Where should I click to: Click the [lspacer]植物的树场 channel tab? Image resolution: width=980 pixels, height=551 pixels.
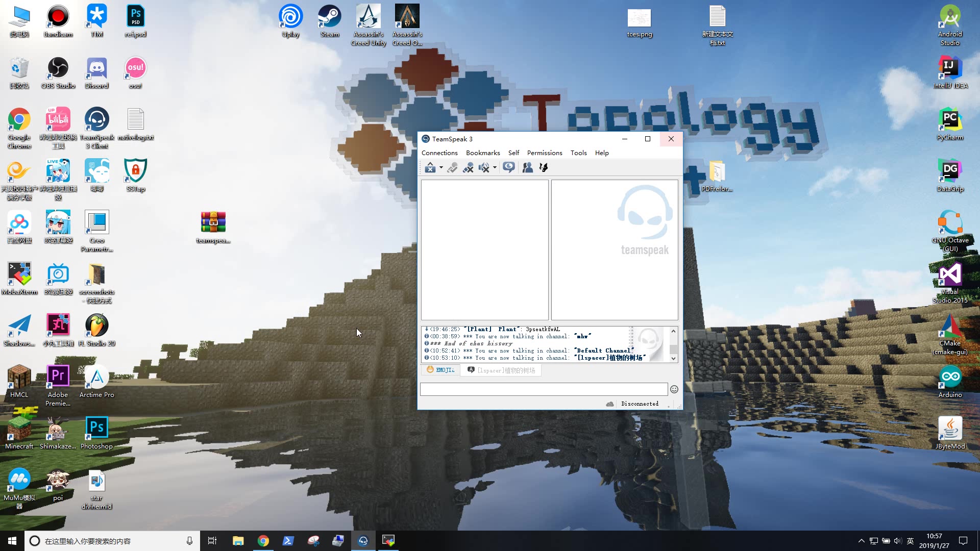click(505, 370)
